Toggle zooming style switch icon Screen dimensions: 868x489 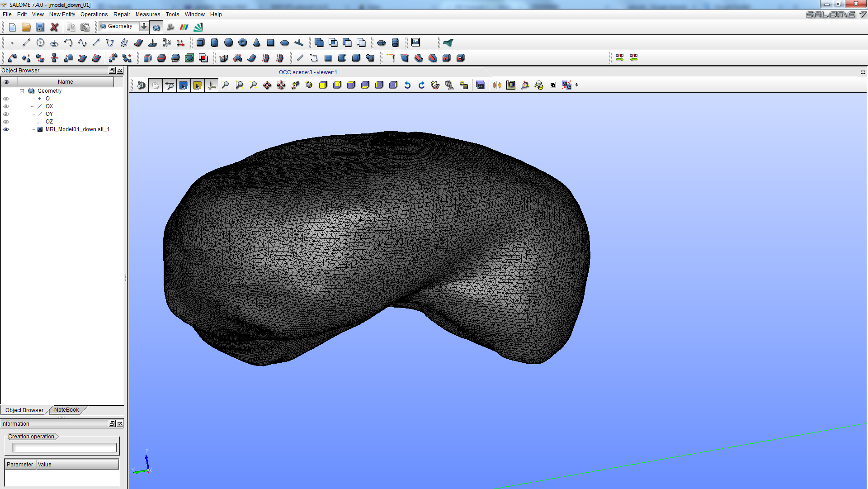click(x=170, y=85)
